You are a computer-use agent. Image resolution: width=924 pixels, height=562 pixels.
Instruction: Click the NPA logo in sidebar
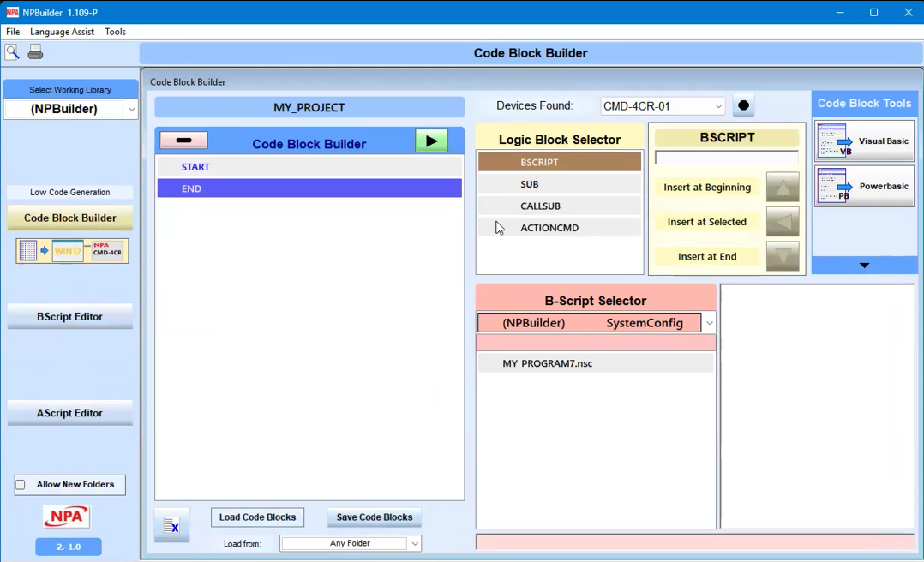pos(67,517)
